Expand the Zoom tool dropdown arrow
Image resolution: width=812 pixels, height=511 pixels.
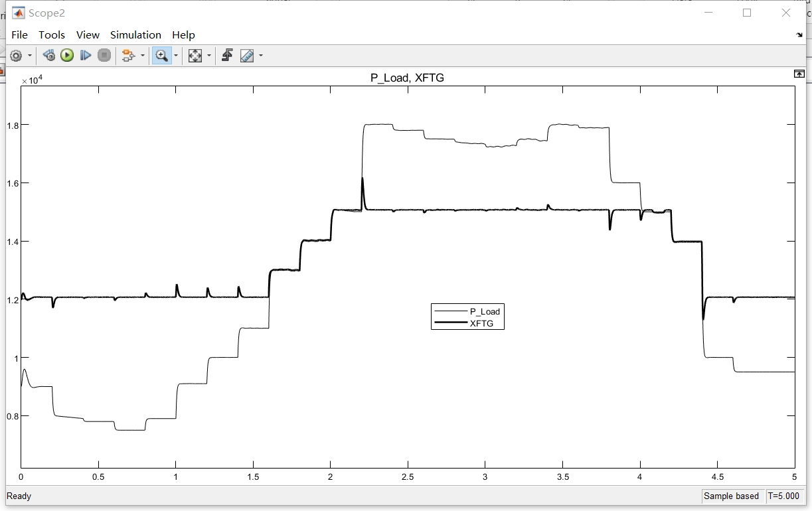coord(176,56)
